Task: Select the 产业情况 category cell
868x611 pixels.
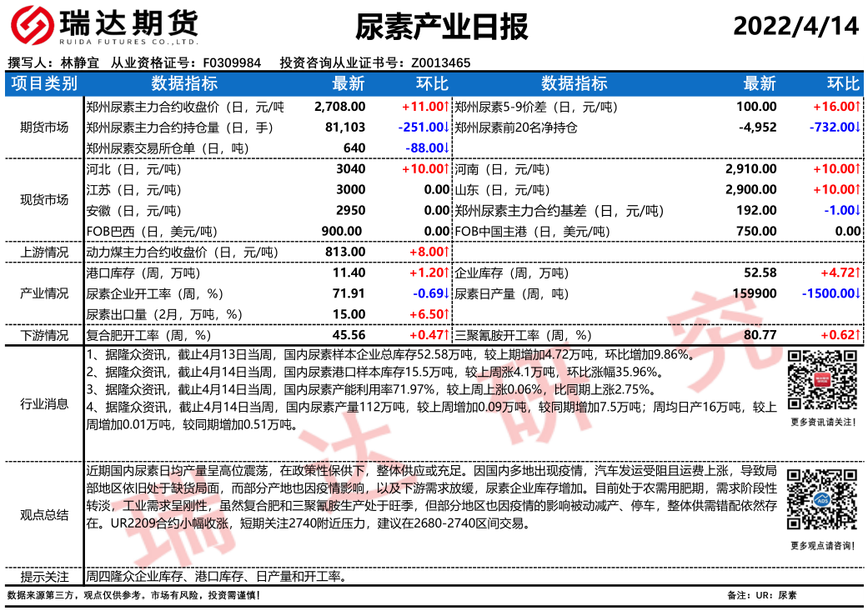Action: click(x=44, y=293)
